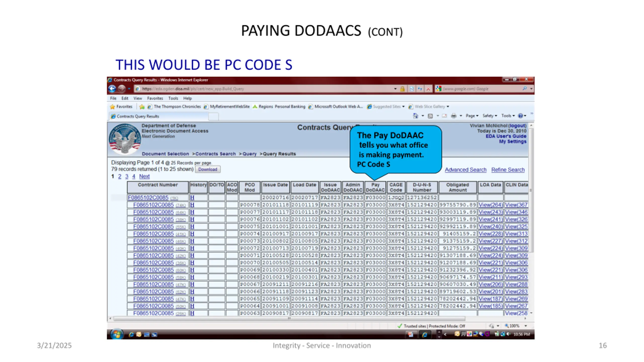Go to results page 2
Screen dimensions: 644x362
click(119, 176)
